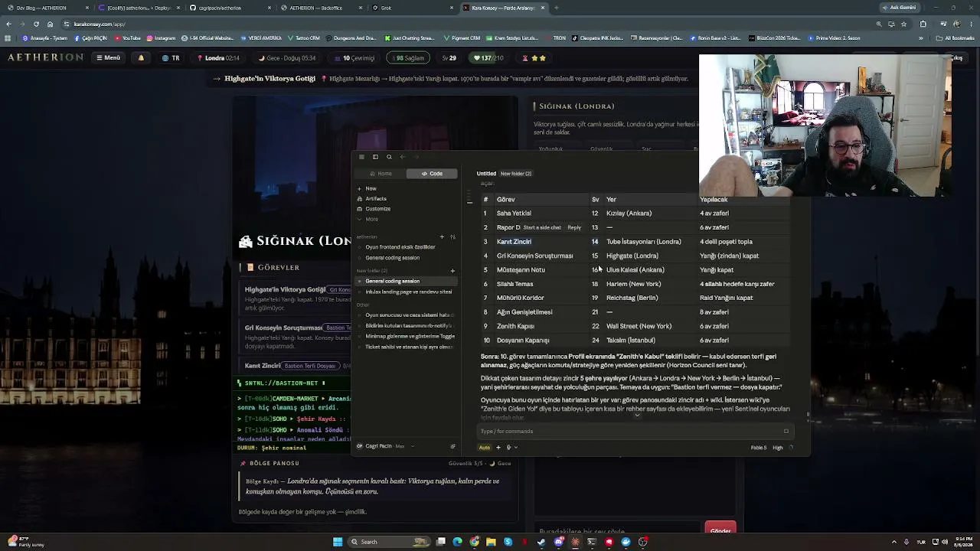
Task: Click 'Start a side chat' popup option
Action: (542, 227)
